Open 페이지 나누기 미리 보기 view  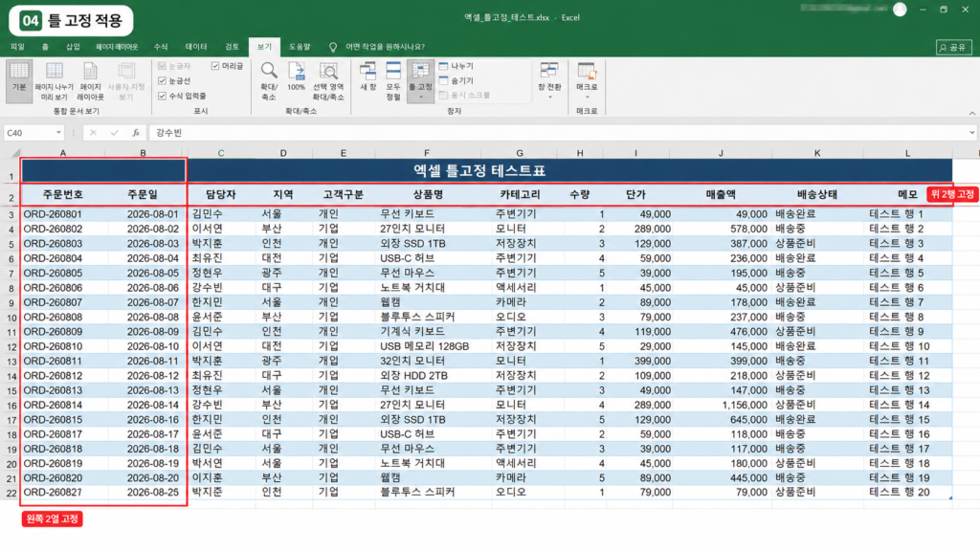pos(55,81)
